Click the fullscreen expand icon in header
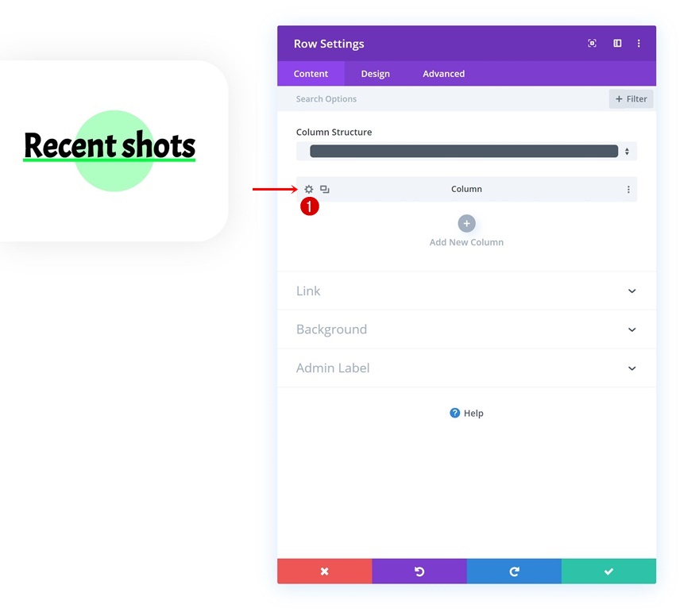This screenshot has height=616, width=699. [x=592, y=43]
